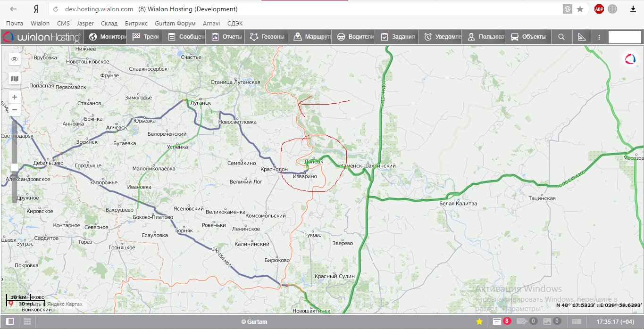This screenshot has width=644, height=329.
Task: Toggle the left work area panel icon
Action: point(10,321)
